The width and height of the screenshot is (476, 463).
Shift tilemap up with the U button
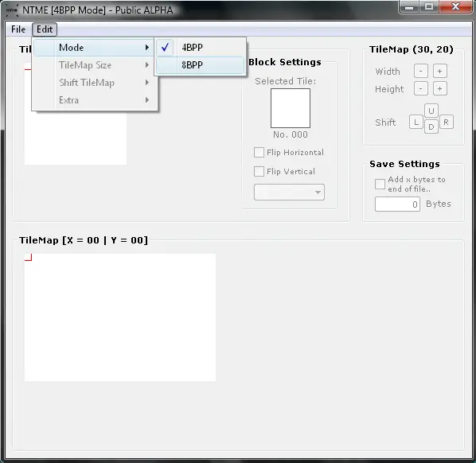click(431, 111)
